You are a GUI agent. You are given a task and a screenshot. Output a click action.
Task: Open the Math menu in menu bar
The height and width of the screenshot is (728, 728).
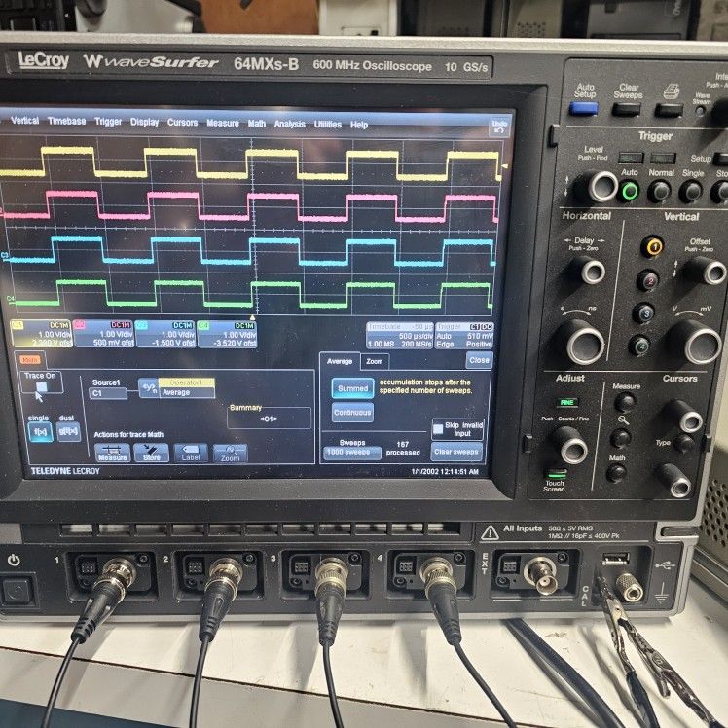coord(257,124)
